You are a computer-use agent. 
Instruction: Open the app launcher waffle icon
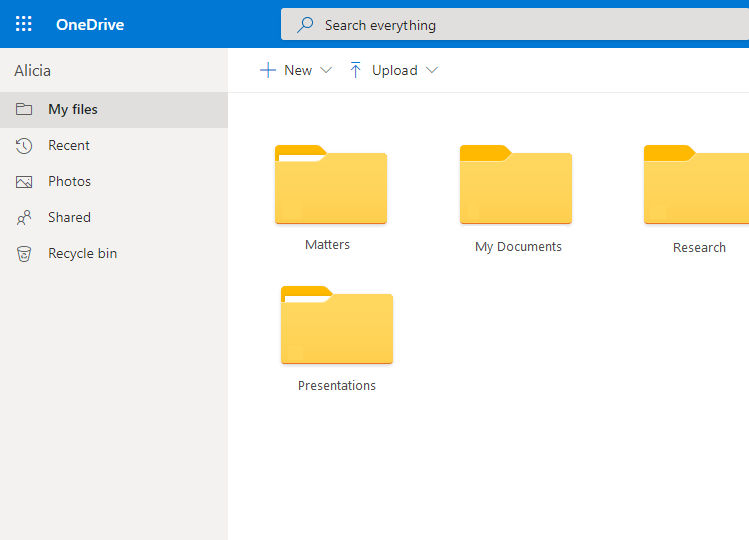pos(23,24)
